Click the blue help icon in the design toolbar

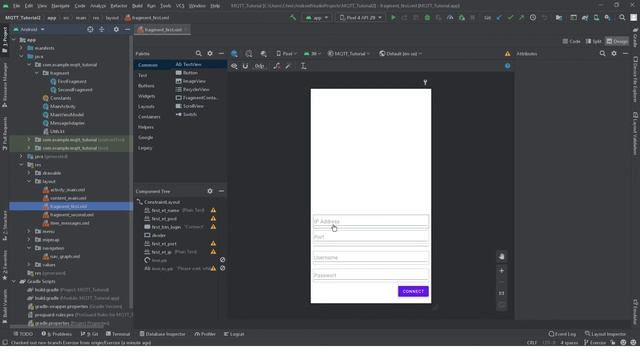(x=507, y=66)
